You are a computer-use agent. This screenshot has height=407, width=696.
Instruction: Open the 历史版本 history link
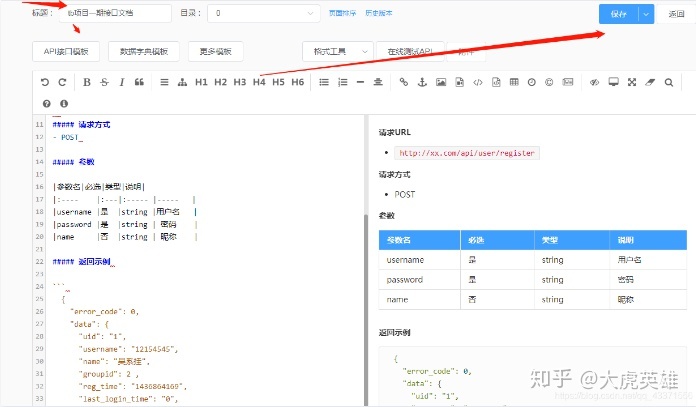click(379, 13)
